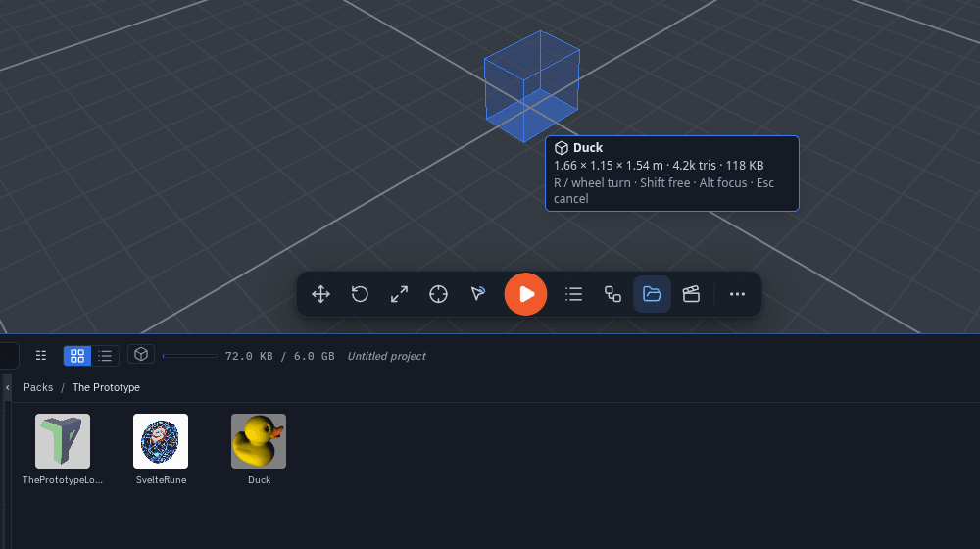Open the more options ellipsis menu
Image resolution: width=980 pixels, height=549 pixels.
pyautogui.click(x=738, y=294)
